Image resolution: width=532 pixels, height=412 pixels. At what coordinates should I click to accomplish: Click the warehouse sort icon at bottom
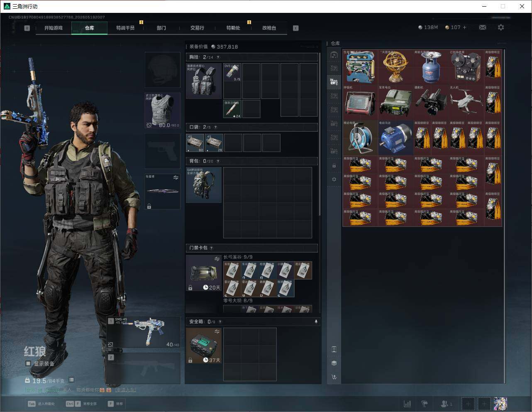(x=334, y=377)
